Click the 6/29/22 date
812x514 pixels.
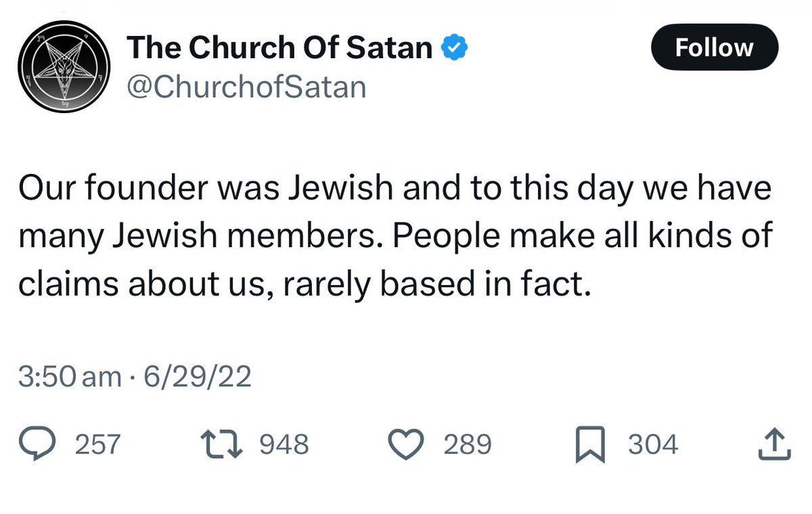[x=194, y=377]
